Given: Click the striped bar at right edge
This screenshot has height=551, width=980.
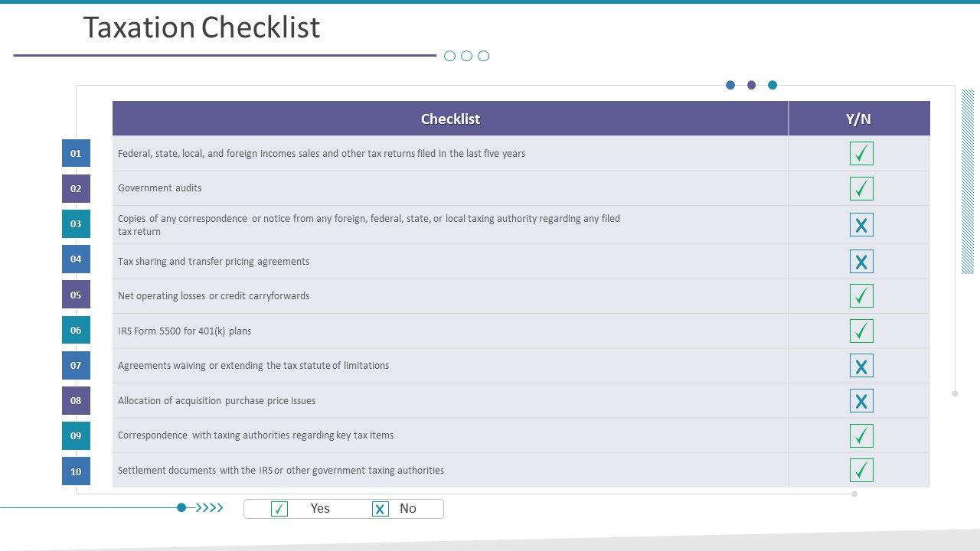Looking at the screenshot, I should coord(968,181).
